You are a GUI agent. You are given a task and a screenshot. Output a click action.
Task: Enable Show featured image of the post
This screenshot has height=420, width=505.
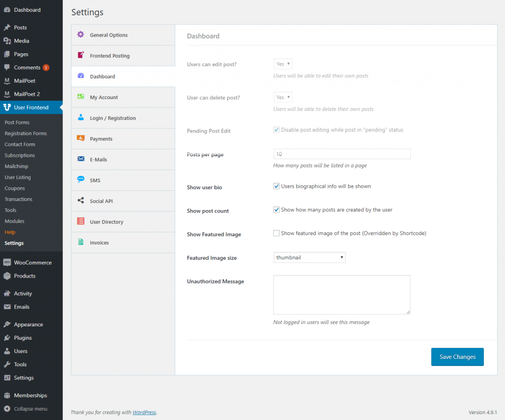coord(277,233)
